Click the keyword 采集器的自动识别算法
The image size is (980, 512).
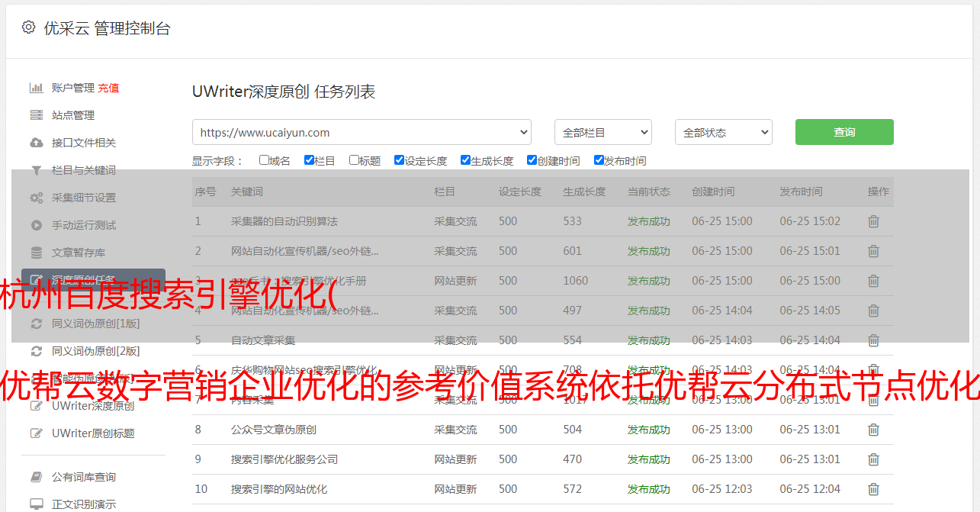(x=284, y=221)
